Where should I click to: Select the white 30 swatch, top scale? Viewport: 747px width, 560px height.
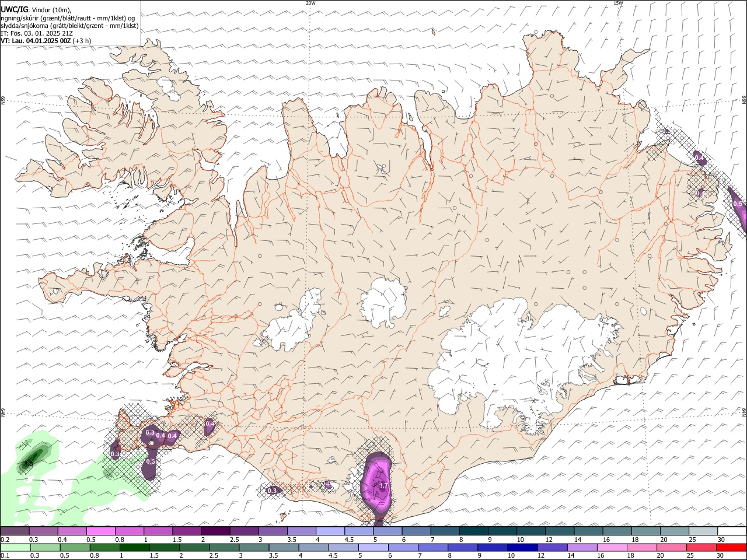click(732, 531)
